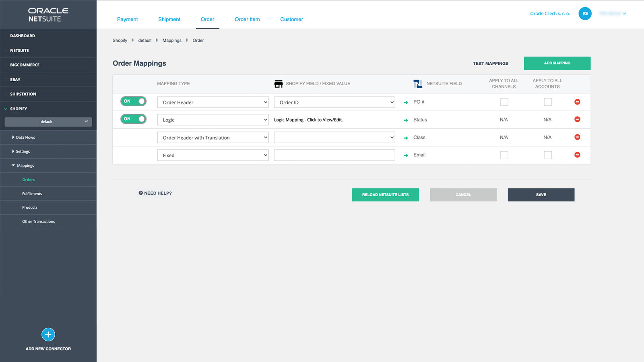This screenshot has width=644, height=362.
Task: Save the order mappings
Action: [x=541, y=195]
